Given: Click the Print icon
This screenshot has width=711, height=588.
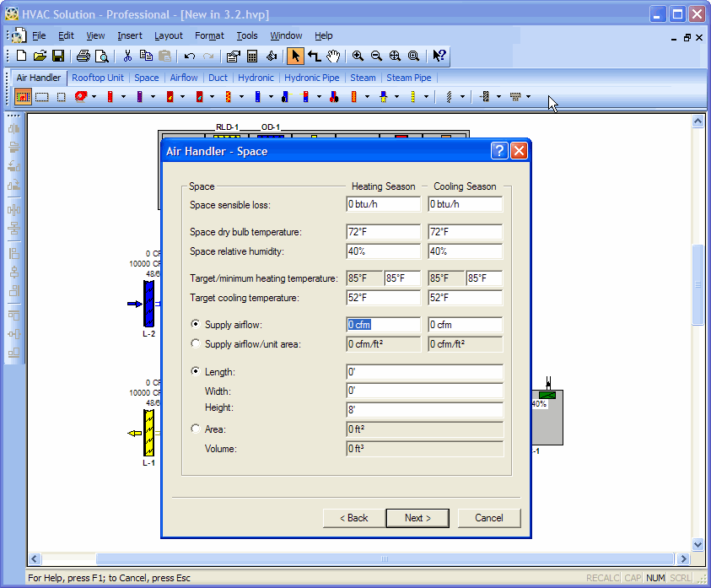Looking at the screenshot, I should (x=83, y=56).
